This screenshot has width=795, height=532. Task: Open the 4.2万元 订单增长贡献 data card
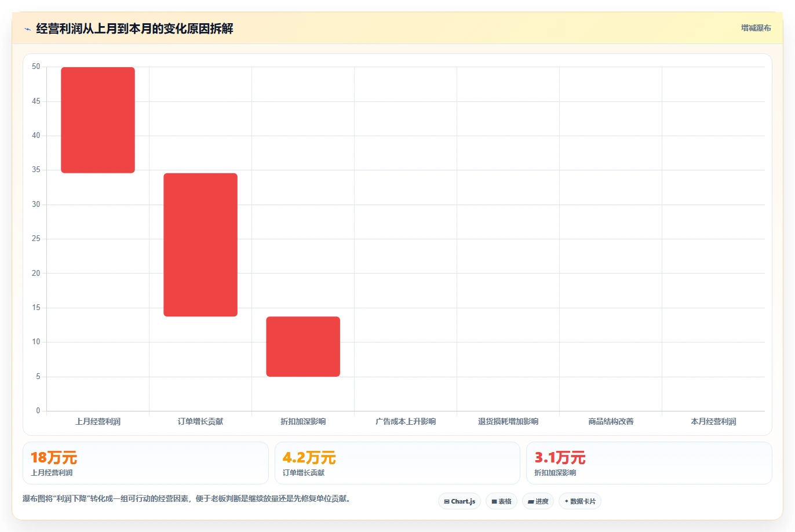[397, 463]
